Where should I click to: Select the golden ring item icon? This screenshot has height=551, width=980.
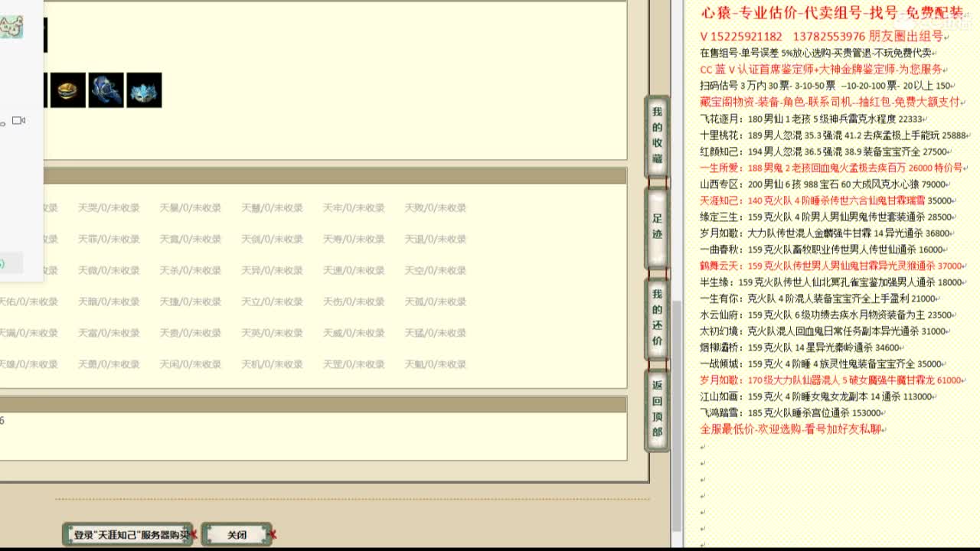click(x=68, y=90)
